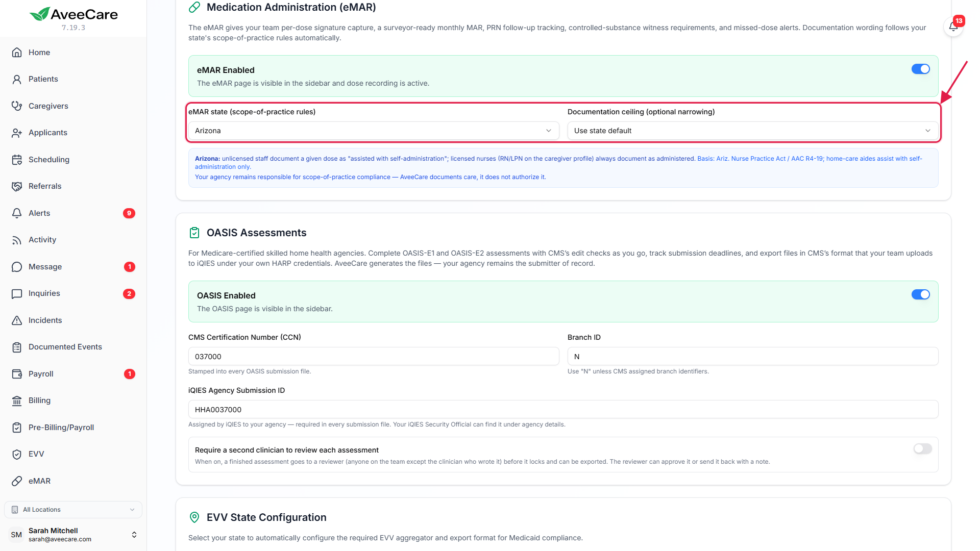Image resolution: width=980 pixels, height=551 pixels.
Task: Open Pre-Billing/Payroll menu item
Action: coord(61,428)
